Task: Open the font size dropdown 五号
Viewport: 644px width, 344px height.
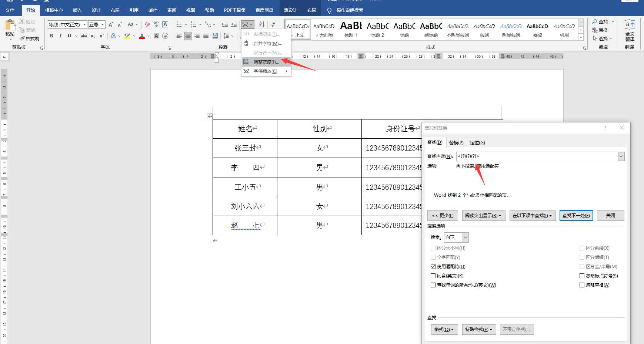Action: [103, 24]
